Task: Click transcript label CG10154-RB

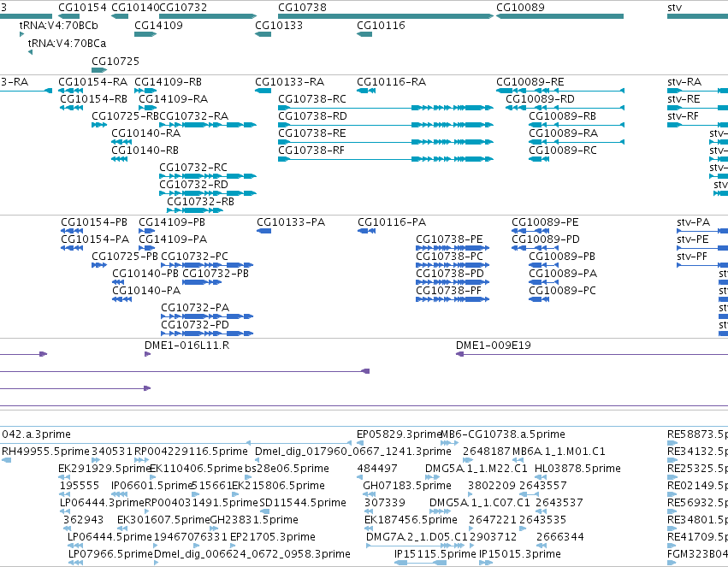Action: point(93,99)
